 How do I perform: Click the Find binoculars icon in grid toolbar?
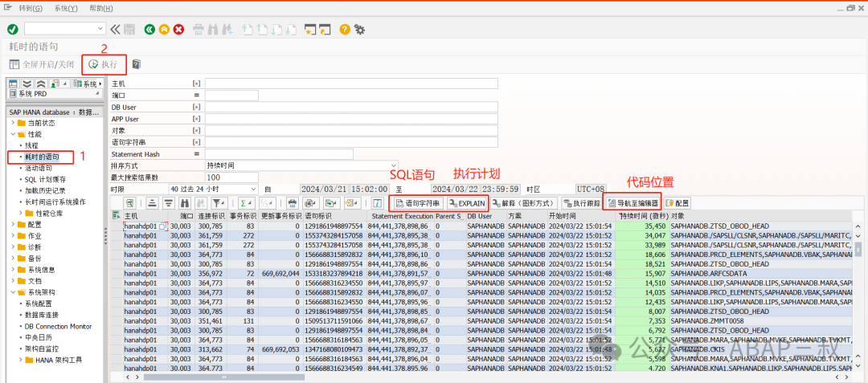click(184, 203)
